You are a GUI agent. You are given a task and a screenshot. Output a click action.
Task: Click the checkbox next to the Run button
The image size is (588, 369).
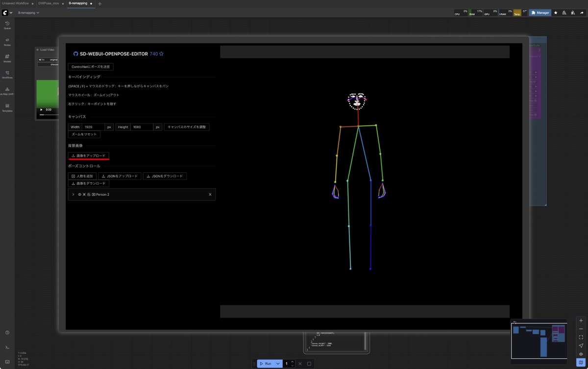(x=308, y=364)
